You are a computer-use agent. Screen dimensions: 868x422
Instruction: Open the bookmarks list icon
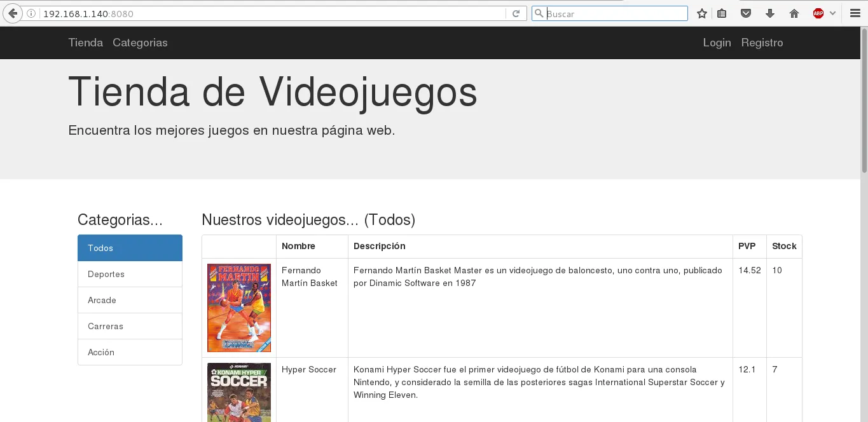(722, 13)
